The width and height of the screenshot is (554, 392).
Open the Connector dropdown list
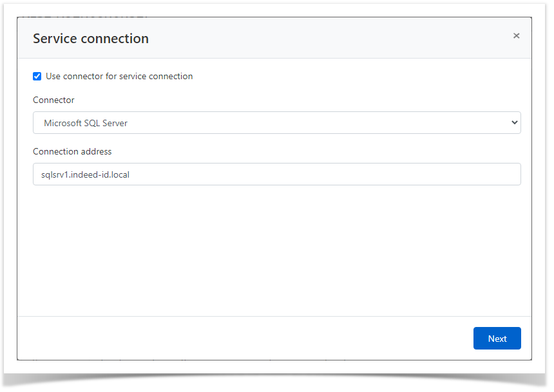276,123
